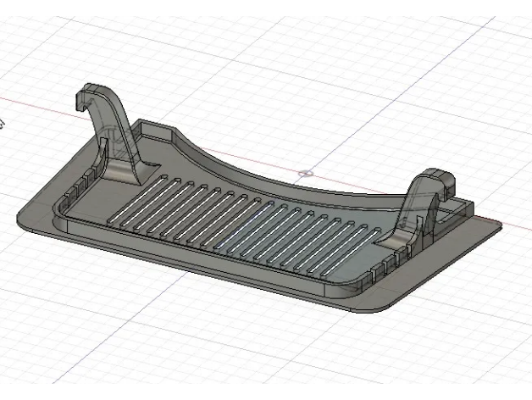
Task: Select the rectangular notch behind the left hook
Action: [x=152, y=130]
